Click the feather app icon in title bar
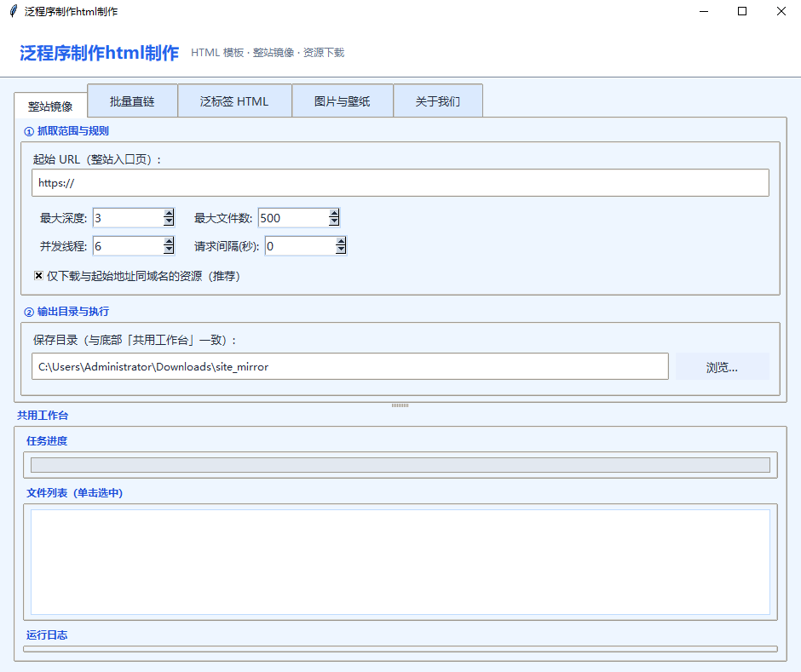Viewport: 801px width, 672px height. point(13,12)
